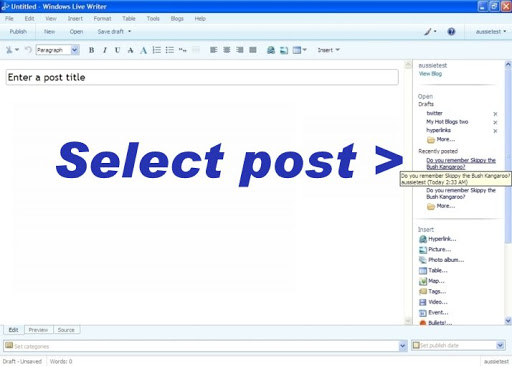Screen dimensions: 512x366
Task: Click the Publish button
Action: (18, 32)
